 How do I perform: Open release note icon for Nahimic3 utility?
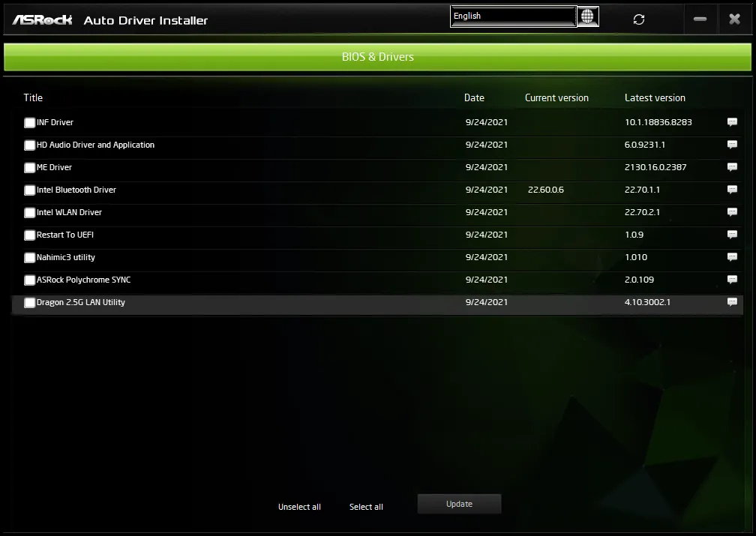pos(732,257)
